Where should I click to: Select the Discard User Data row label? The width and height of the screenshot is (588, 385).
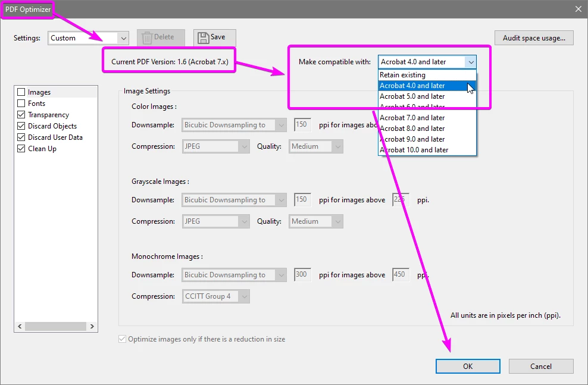tap(55, 137)
